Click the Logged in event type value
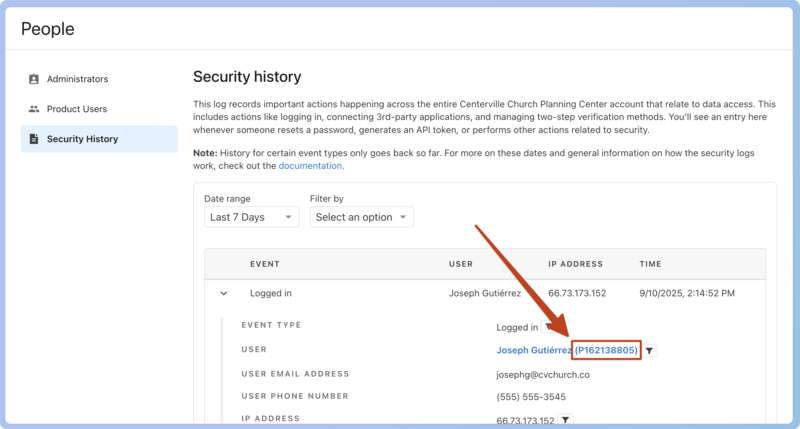Screen dimensions: 800x429 tap(517, 327)
